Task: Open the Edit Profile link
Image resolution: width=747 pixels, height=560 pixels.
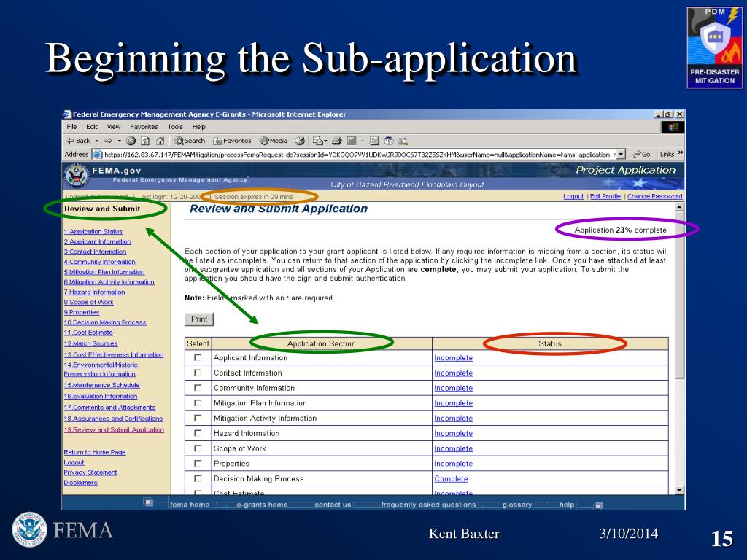Action: 605,196
